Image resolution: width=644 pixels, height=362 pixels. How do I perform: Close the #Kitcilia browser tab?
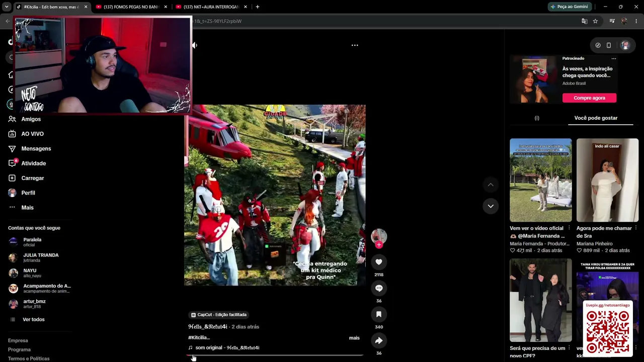[x=86, y=7]
